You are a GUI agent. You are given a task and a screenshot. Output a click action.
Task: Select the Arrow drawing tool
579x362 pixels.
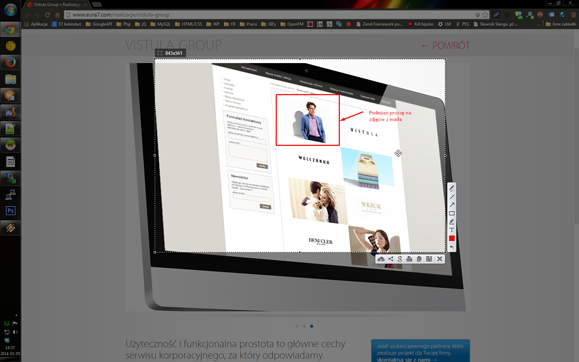click(x=452, y=205)
